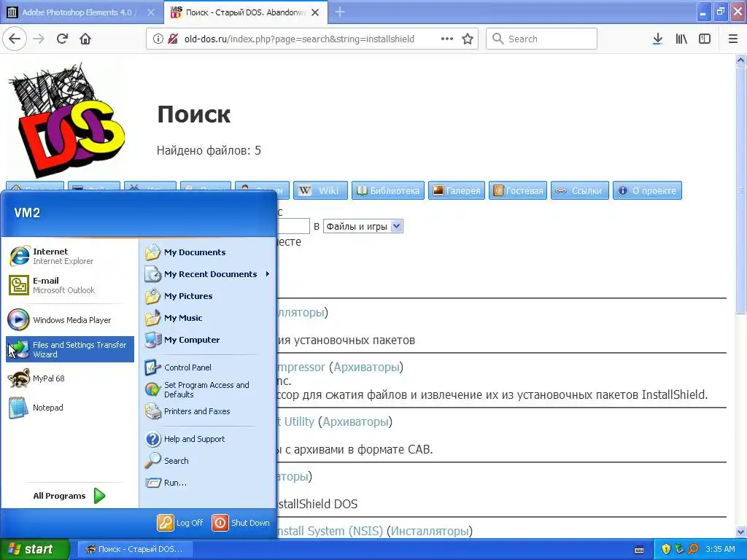Open page actions three-dot menu
This screenshot has height=560, width=747.
(447, 39)
